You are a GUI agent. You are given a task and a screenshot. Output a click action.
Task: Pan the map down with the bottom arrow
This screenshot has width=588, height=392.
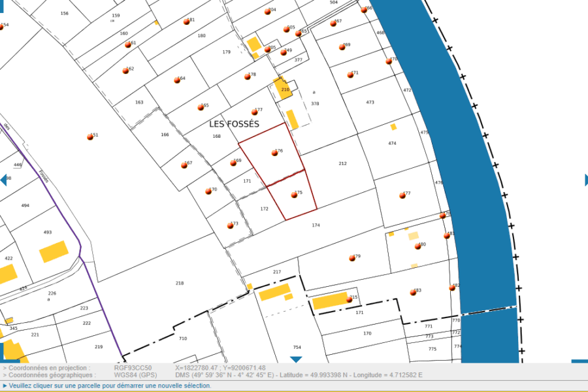[296, 360]
